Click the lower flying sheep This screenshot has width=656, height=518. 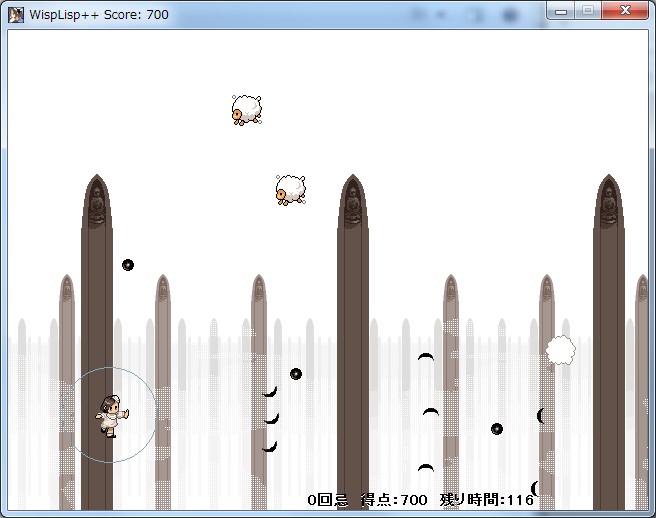(x=290, y=189)
